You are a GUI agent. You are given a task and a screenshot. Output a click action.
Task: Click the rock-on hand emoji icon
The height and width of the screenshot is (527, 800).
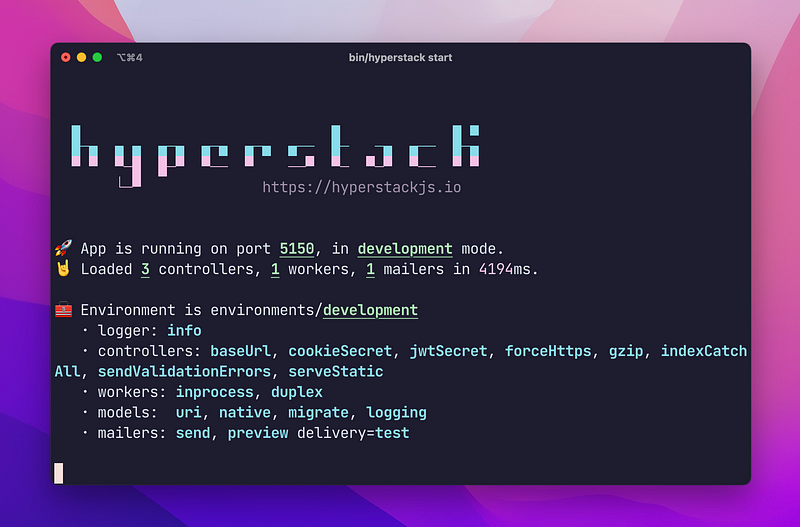click(x=63, y=269)
